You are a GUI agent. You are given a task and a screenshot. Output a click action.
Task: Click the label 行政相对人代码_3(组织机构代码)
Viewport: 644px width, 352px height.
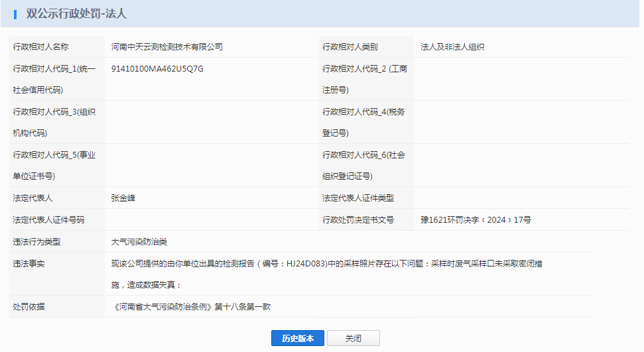pos(54,123)
